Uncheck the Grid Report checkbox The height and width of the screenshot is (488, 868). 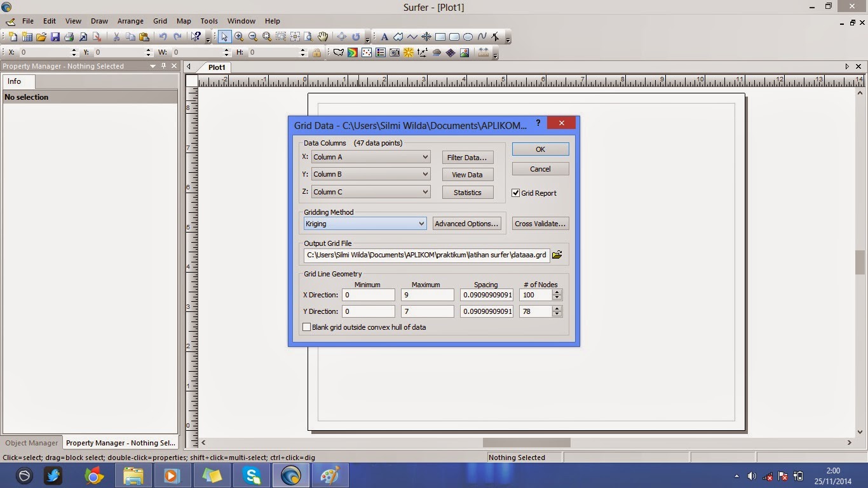[x=516, y=193]
